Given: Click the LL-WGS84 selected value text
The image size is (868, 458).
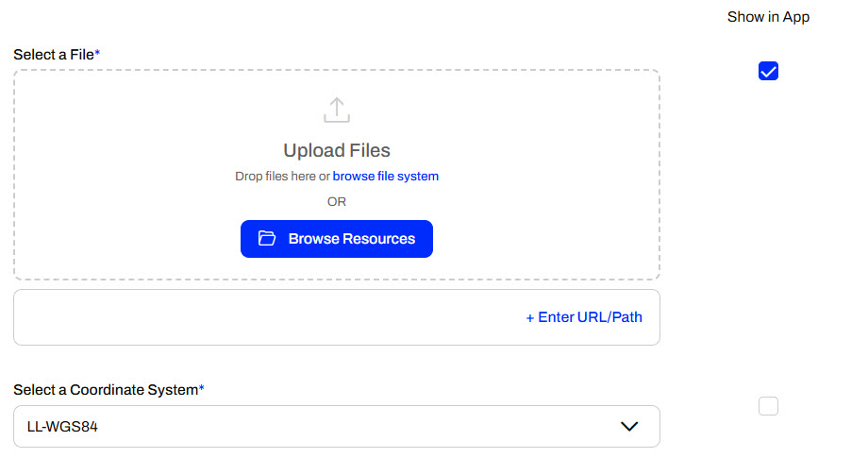Looking at the screenshot, I should coord(57,427).
